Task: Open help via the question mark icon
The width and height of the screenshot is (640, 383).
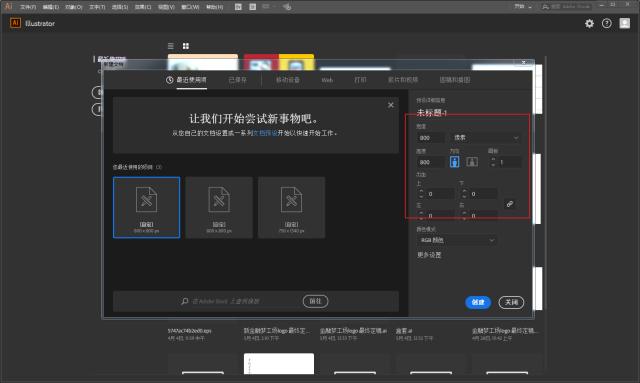Action: point(607,23)
